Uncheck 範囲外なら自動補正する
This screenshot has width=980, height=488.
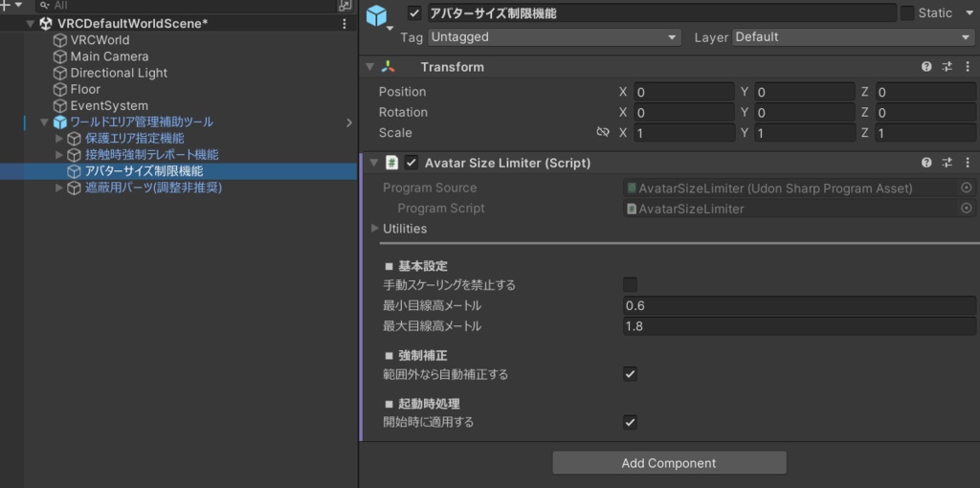coord(630,375)
